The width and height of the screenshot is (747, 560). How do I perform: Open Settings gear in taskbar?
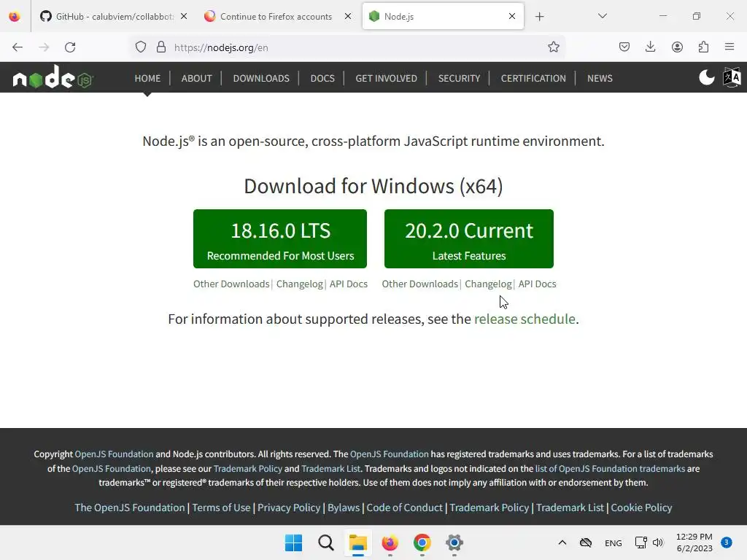tap(454, 542)
